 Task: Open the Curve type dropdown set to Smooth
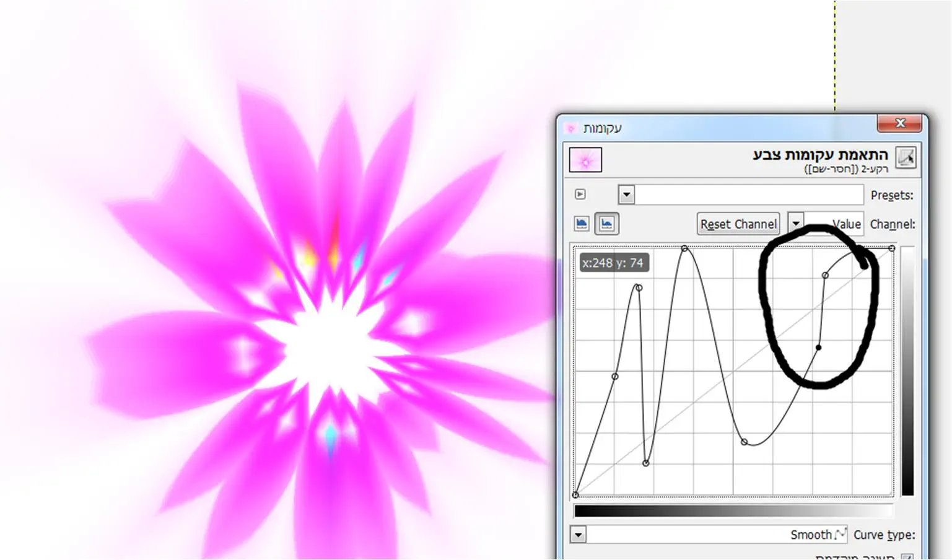coord(578,535)
